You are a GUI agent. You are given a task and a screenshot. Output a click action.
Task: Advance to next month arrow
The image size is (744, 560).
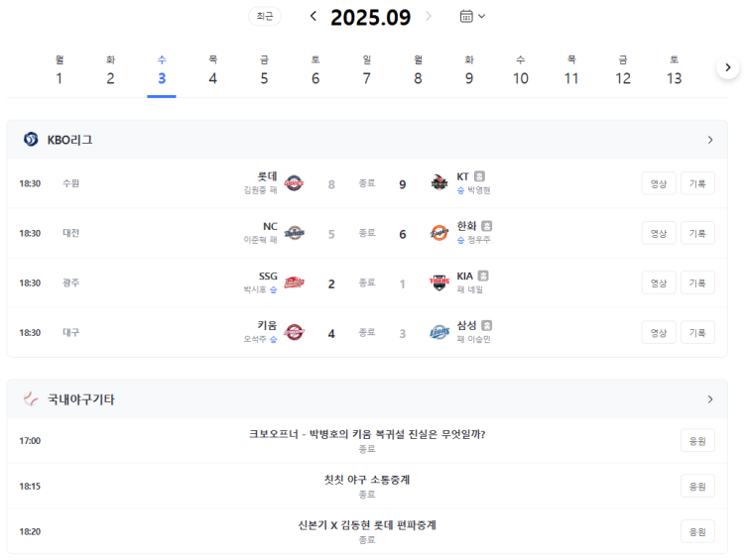click(x=429, y=16)
